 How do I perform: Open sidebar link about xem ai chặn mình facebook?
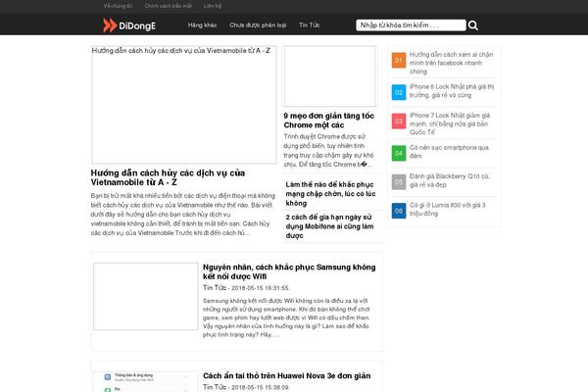(451, 63)
